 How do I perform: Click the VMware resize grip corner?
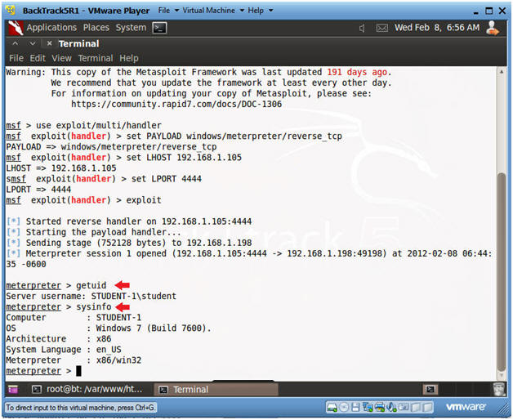(x=502, y=410)
